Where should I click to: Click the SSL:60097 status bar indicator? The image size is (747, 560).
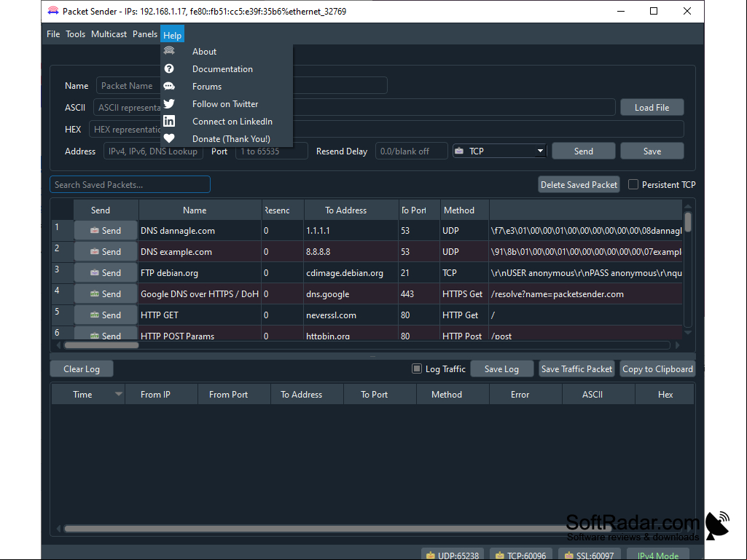590,555
